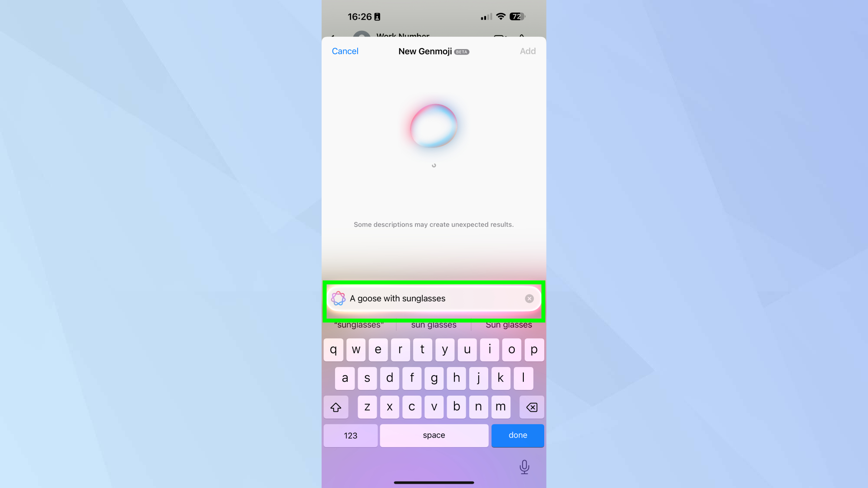Tap the 123 number keyboard button
The image size is (868, 488).
click(x=350, y=435)
